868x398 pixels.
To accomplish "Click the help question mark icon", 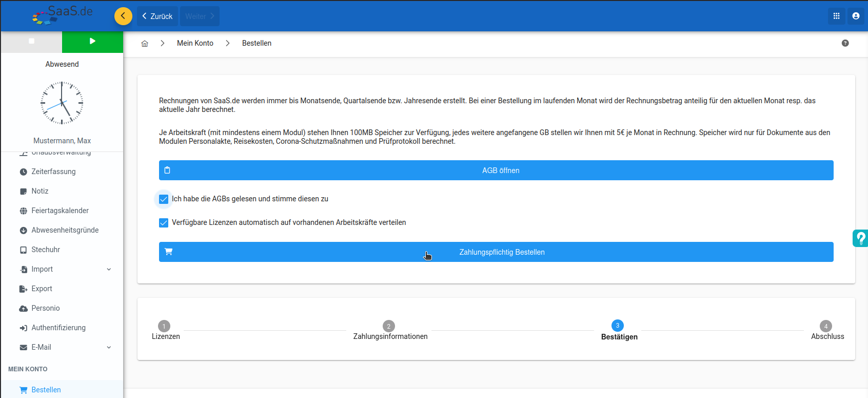I will [x=845, y=43].
